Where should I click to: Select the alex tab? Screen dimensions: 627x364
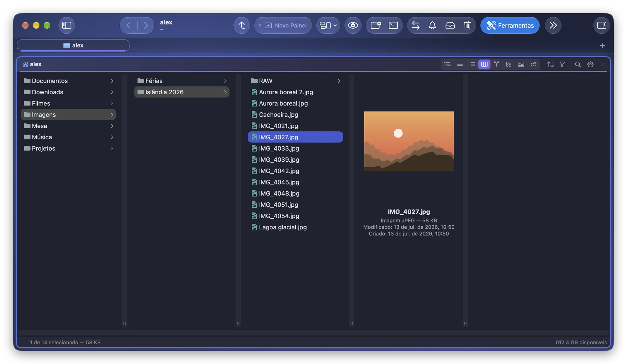[x=73, y=45]
